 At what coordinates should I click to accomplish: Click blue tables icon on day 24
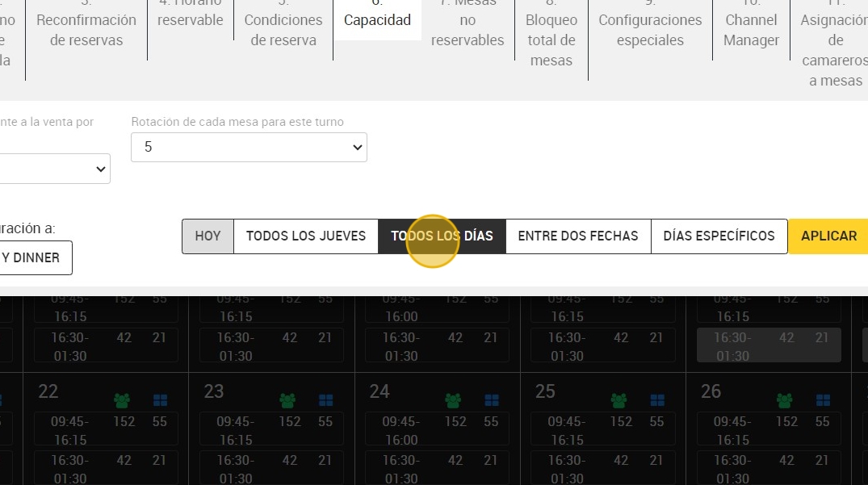pos(492,399)
